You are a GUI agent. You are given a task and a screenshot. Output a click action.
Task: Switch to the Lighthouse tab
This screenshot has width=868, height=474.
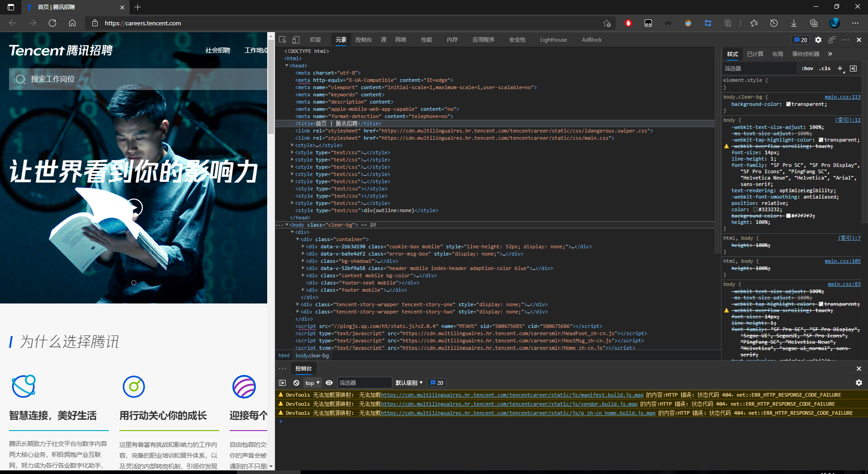coord(553,40)
